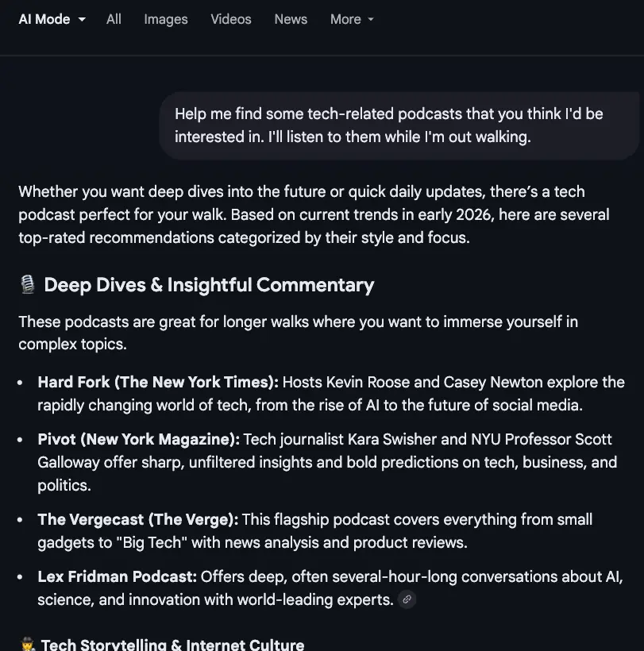The width and height of the screenshot is (644, 651).
Task: Click the Hard Fork podcast title
Action: point(157,382)
